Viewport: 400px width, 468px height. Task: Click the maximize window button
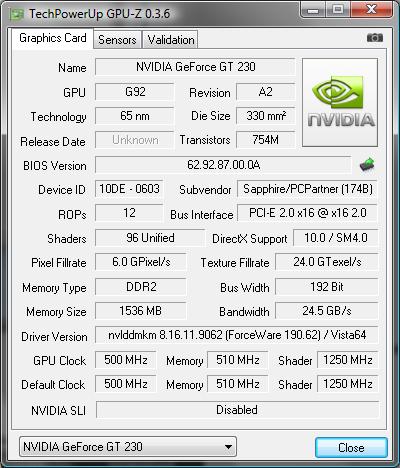[338, 9]
